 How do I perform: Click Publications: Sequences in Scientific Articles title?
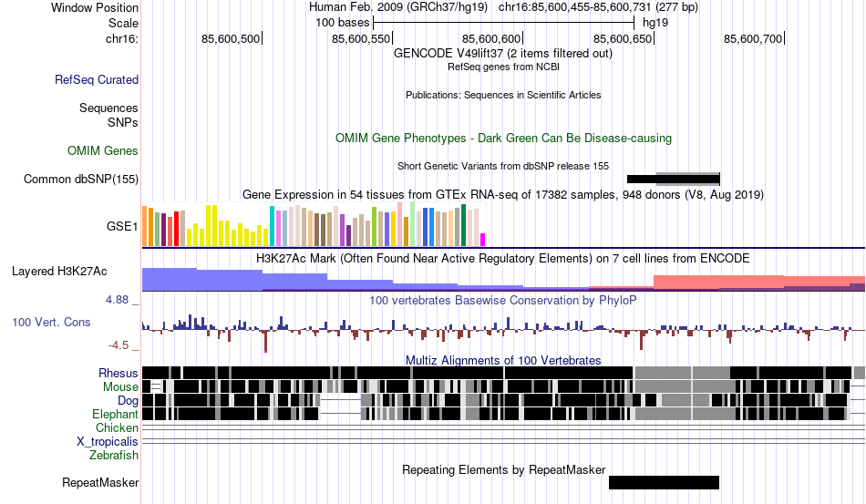(503, 95)
